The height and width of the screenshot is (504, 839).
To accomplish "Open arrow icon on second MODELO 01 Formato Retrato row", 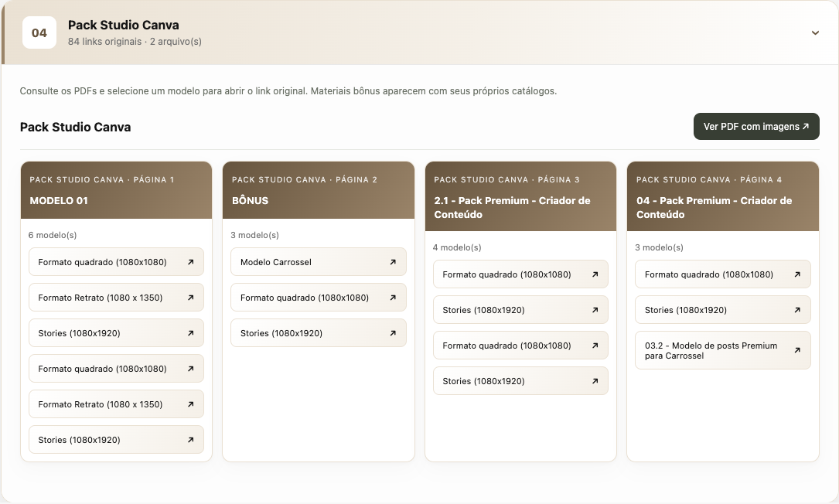I will [190, 404].
